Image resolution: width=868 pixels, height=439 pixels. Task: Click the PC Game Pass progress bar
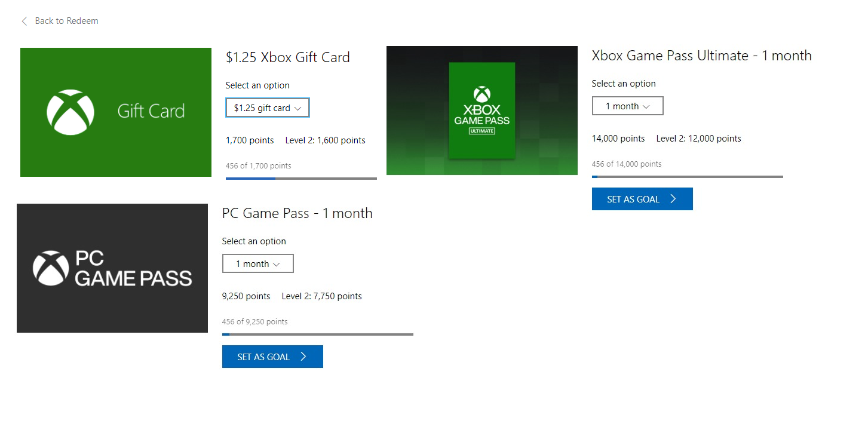(x=317, y=334)
